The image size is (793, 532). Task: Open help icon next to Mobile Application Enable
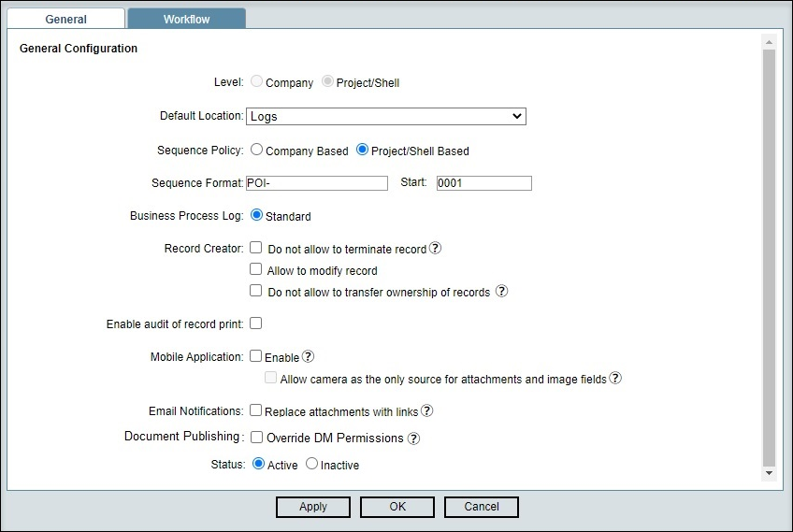[x=308, y=356]
